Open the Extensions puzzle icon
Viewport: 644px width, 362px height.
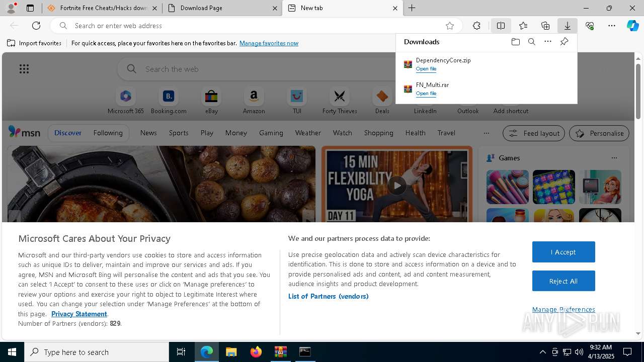[x=477, y=26]
